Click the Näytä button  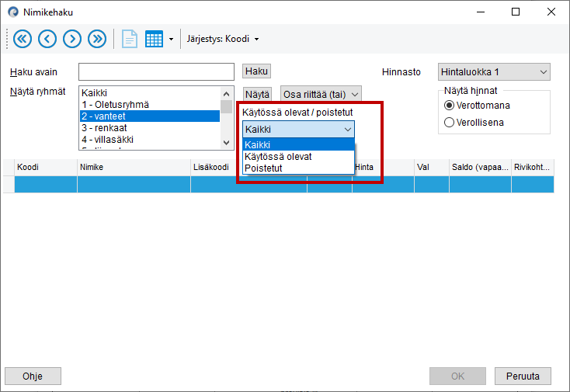(257, 95)
